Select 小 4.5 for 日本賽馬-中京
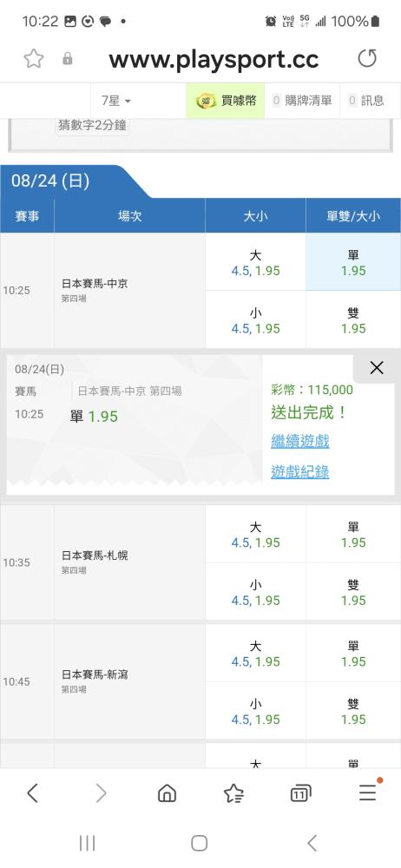Viewport: 401px width, 868px height. pos(255,320)
